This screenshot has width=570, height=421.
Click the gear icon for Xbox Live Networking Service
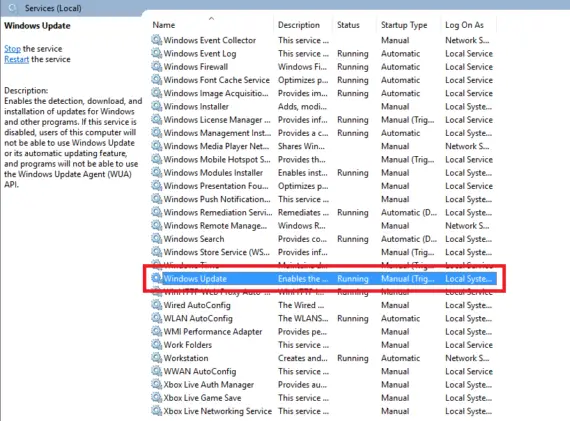tap(156, 410)
